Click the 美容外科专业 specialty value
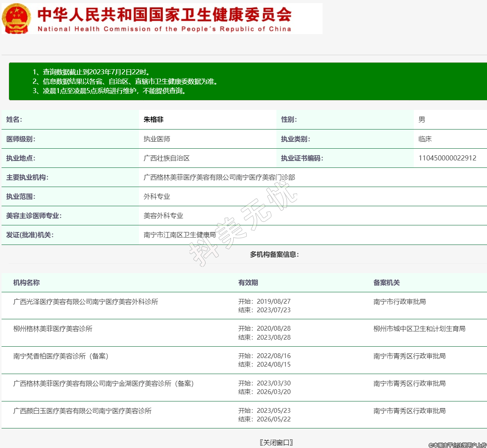Image resolution: width=487 pixels, height=448 pixels. pyautogui.click(x=163, y=216)
